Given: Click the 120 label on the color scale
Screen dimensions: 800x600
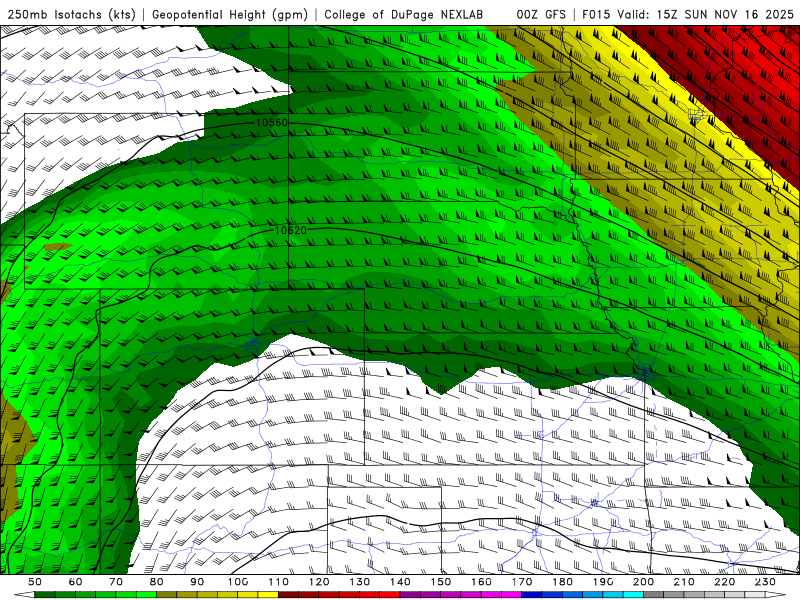Looking at the screenshot, I should tap(319, 582).
